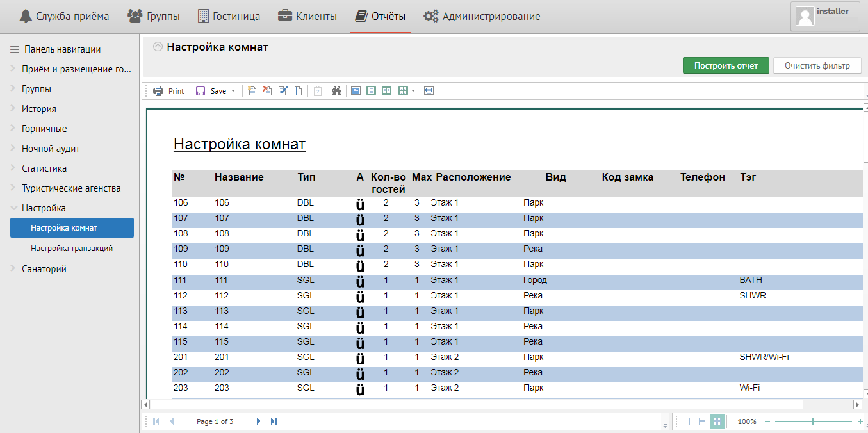Switch to the Клиенты top menu
This screenshot has height=433, width=868.
(307, 17)
